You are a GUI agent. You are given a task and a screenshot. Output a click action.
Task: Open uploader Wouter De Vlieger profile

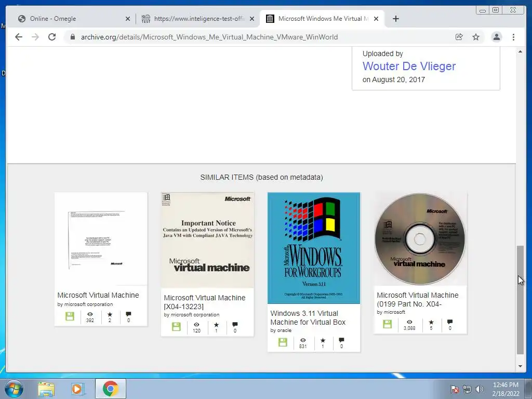(x=409, y=66)
